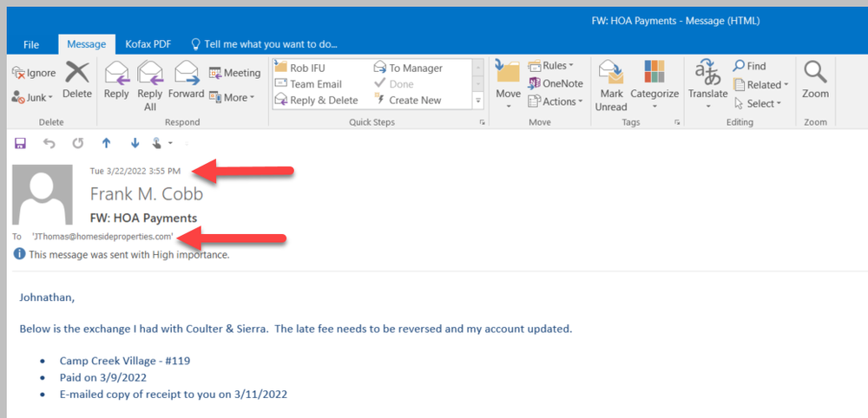Reply to this email

[116, 80]
